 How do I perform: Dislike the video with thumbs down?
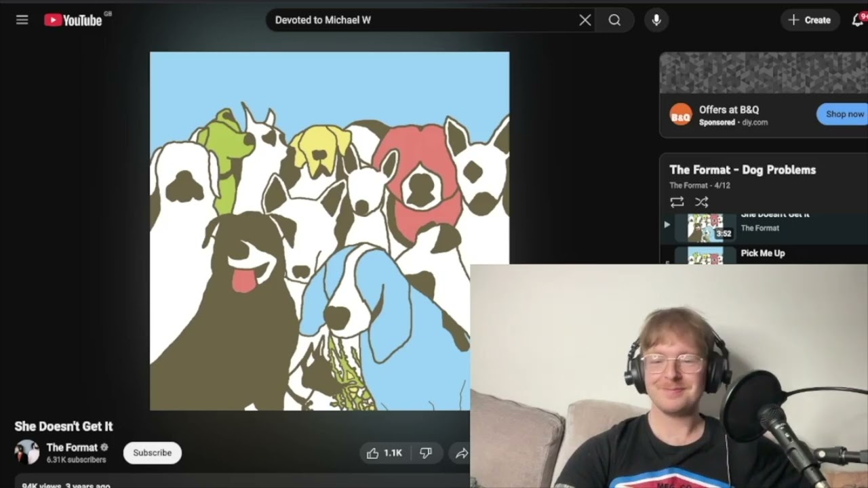[x=426, y=453]
